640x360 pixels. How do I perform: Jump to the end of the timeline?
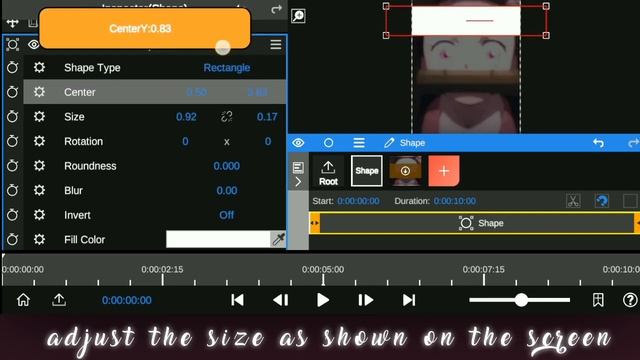pos(409,300)
